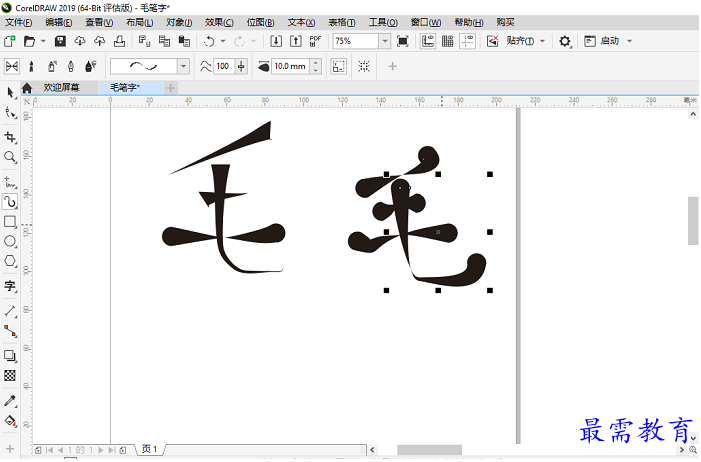
Task: Toggle the Calligraphic pen mode icon
Action: 71,67
